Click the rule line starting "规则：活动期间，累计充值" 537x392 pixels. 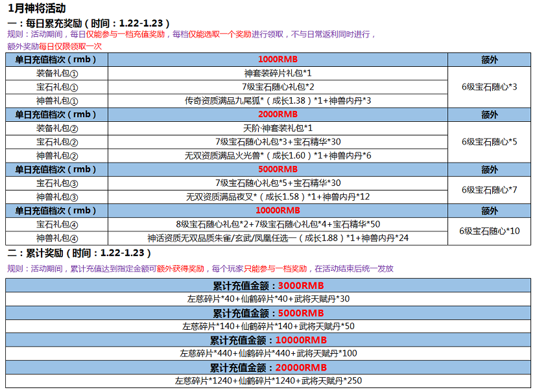pos(200,269)
